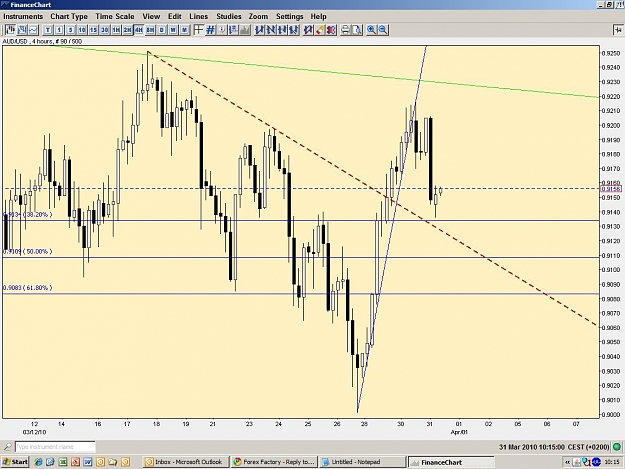Switch to 2H time scale
625x469 pixels.
point(127,30)
